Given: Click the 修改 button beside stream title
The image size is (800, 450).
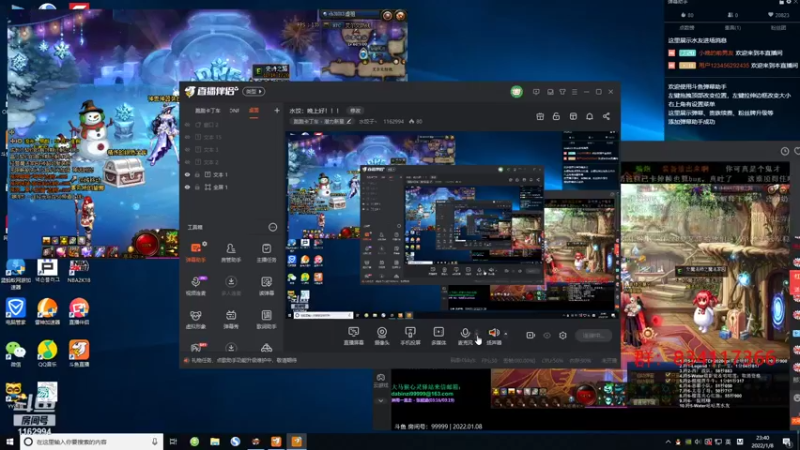Looking at the screenshot, I should pos(355,110).
